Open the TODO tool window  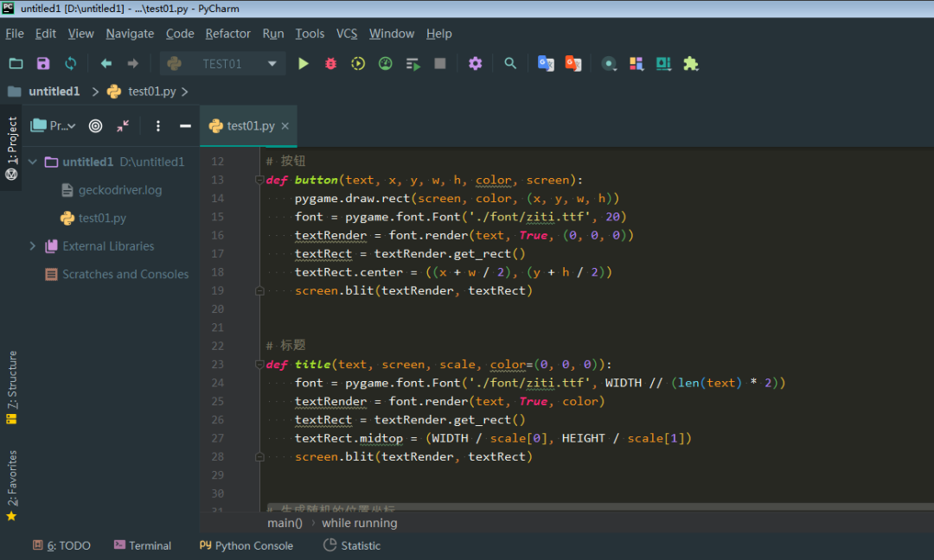(x=61, y=545)
